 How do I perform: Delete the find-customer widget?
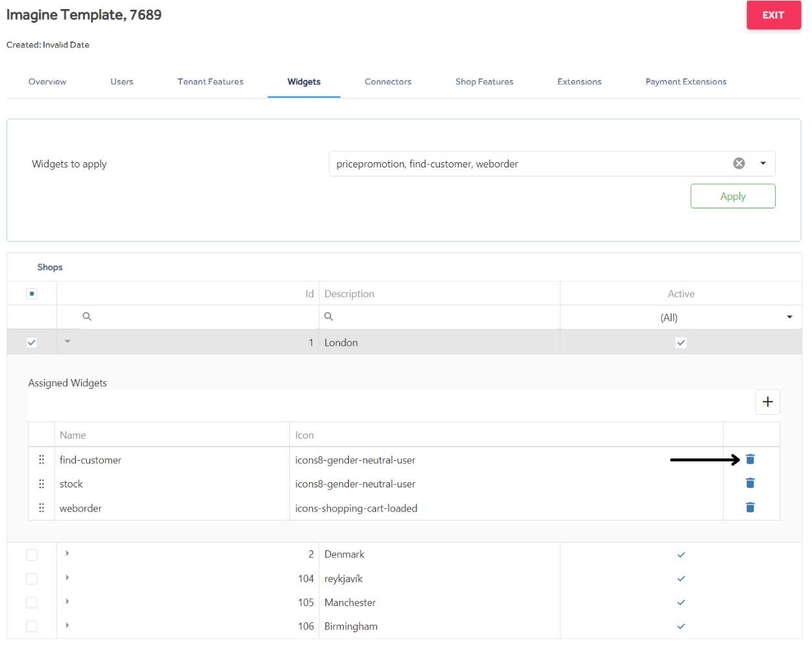750,459
